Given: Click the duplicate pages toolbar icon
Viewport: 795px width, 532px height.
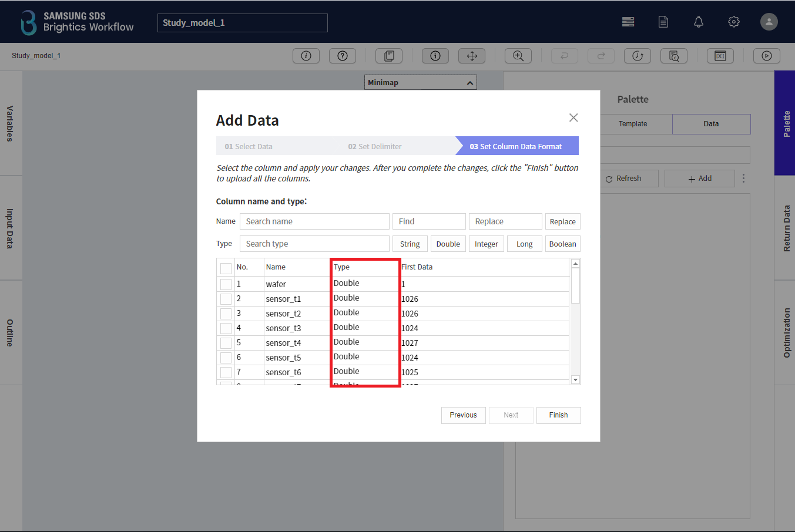Looking at the screenshot, I should point(389,56).
